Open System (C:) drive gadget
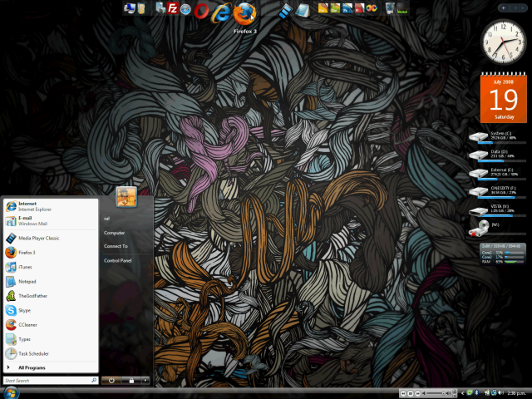Screen dimensions: 532x399 tap(497, 136)
